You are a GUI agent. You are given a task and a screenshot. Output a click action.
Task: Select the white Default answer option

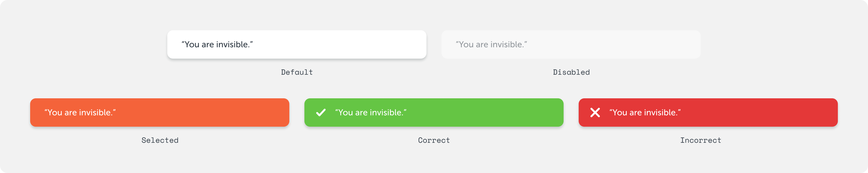coord(297,44)
